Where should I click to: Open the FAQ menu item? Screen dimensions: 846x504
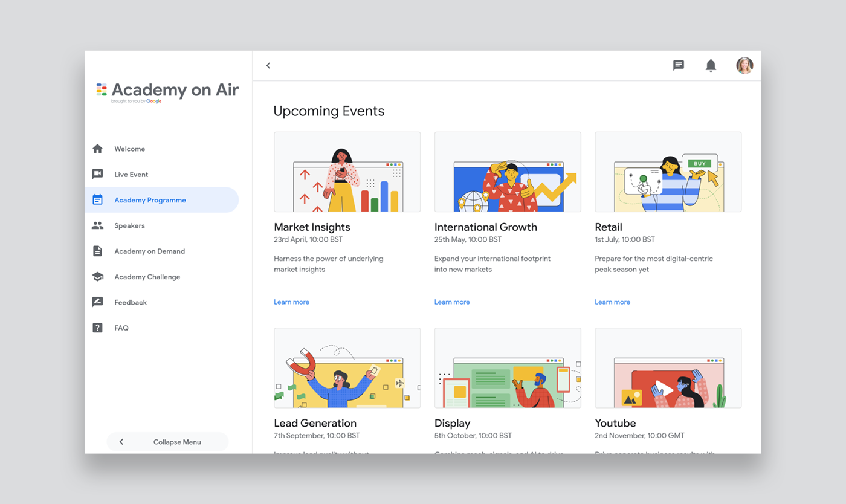click(162, 328)
